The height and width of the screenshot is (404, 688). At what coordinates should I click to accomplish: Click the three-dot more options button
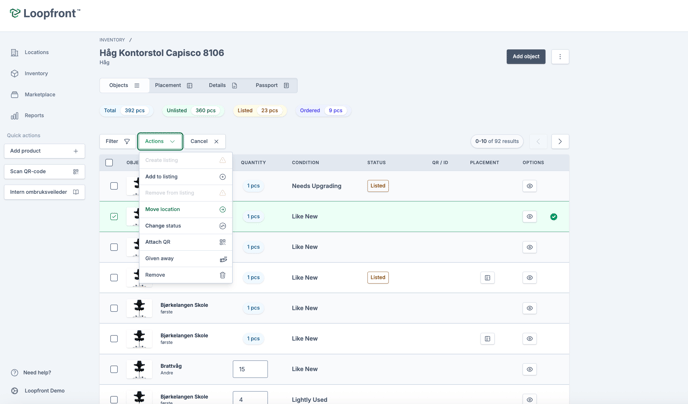click(560, 57)
